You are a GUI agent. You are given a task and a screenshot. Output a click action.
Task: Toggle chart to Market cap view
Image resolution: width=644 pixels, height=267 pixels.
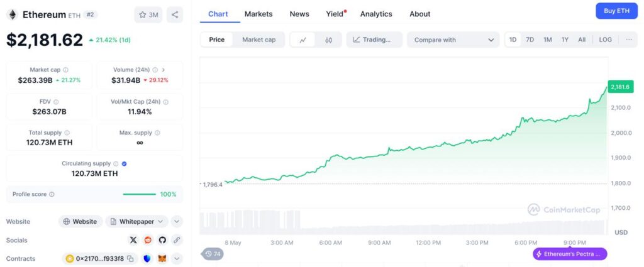click(258, 40)
